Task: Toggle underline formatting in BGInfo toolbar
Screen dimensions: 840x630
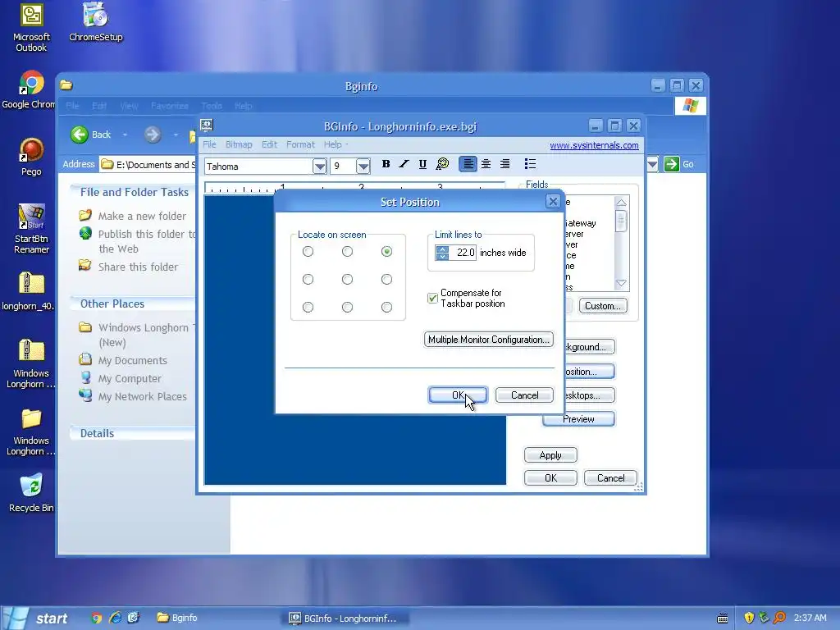Action: [422, 164]
